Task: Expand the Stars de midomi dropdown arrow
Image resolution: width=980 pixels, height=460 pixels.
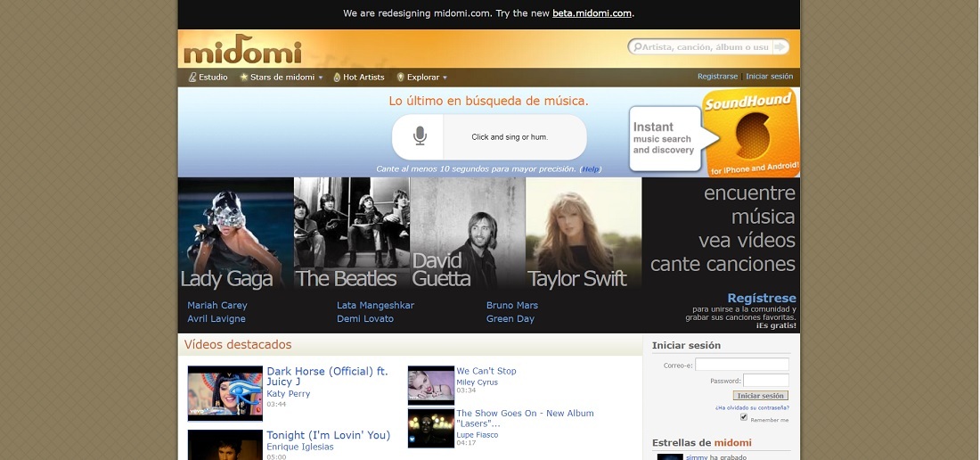Action: 321,78
